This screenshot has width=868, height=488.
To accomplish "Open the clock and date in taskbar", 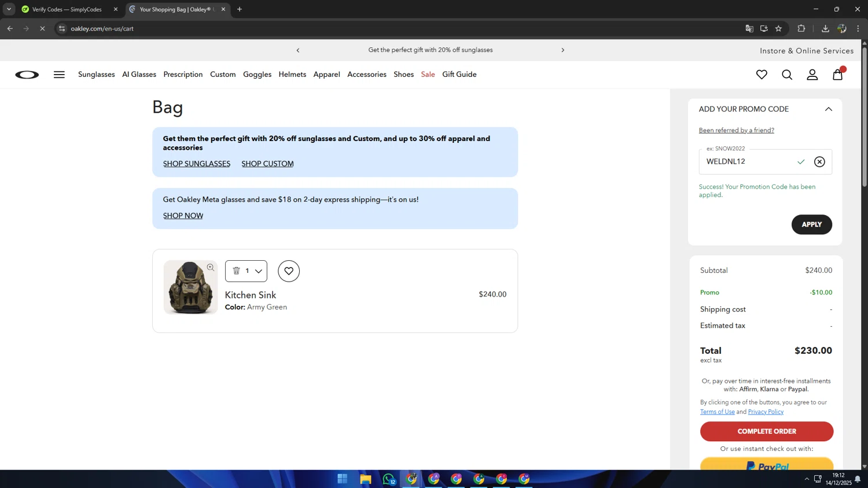I will [838, 479].
